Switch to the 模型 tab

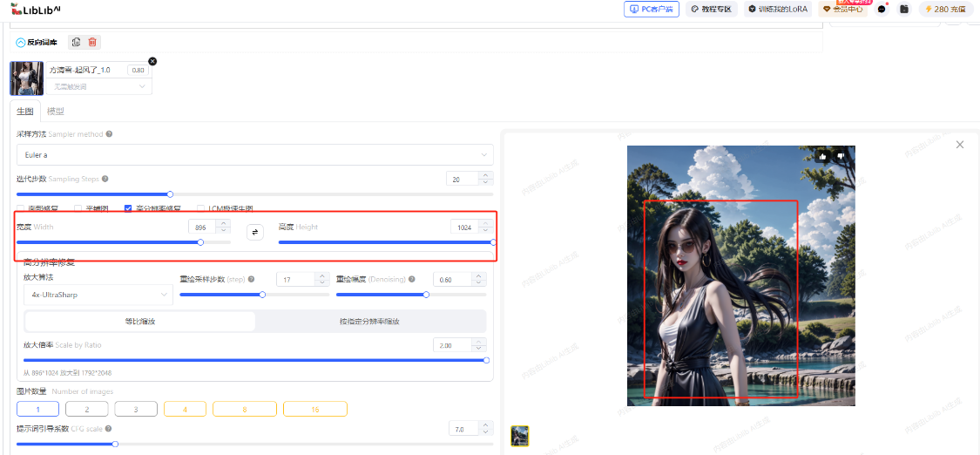coord(56,112)
